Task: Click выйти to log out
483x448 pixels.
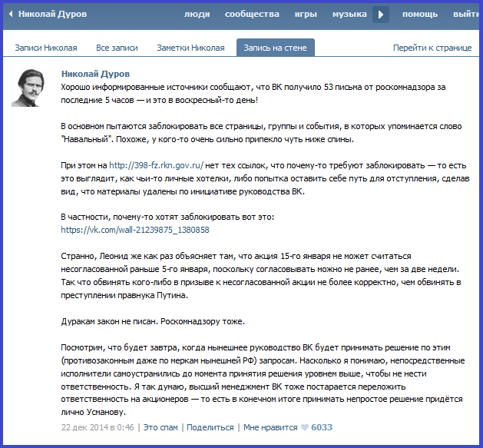Action: click(x=466, y=14)
